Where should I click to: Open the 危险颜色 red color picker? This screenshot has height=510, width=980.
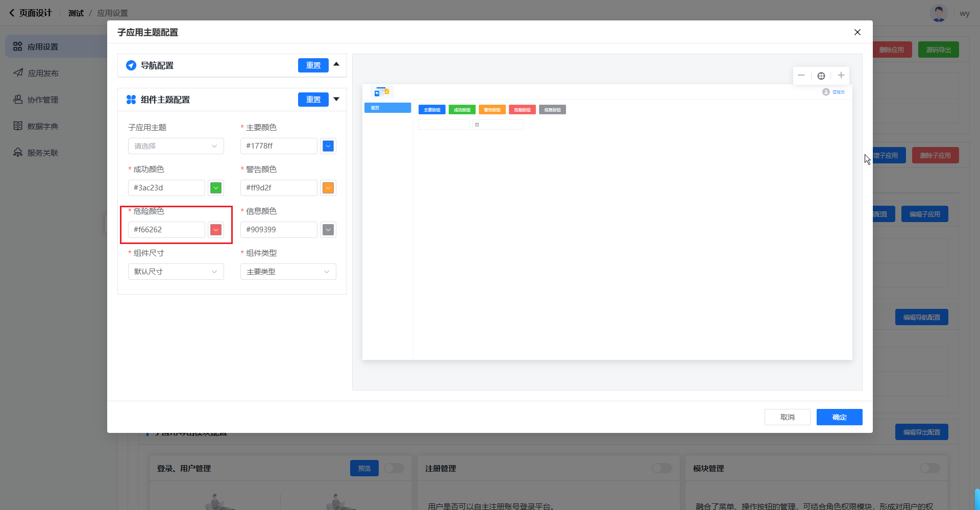pos(216,230)
